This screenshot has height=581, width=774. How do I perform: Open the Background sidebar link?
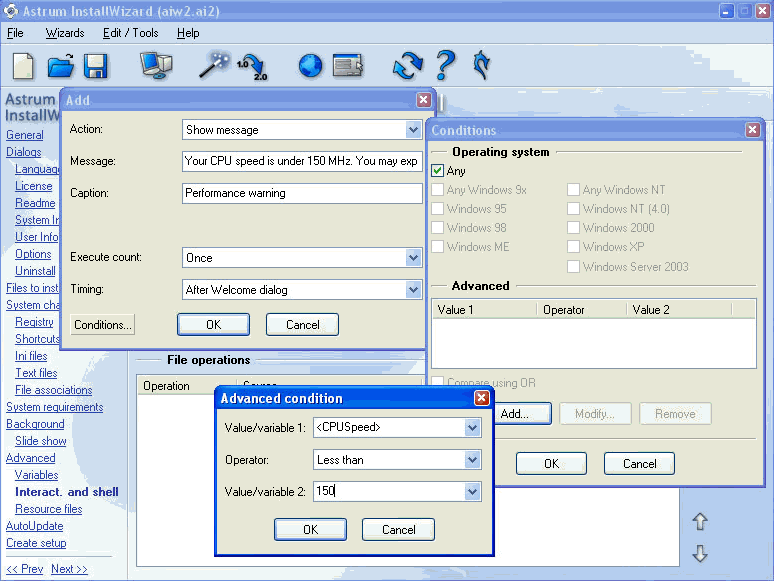pyautogui.click(x=35, y=424)
